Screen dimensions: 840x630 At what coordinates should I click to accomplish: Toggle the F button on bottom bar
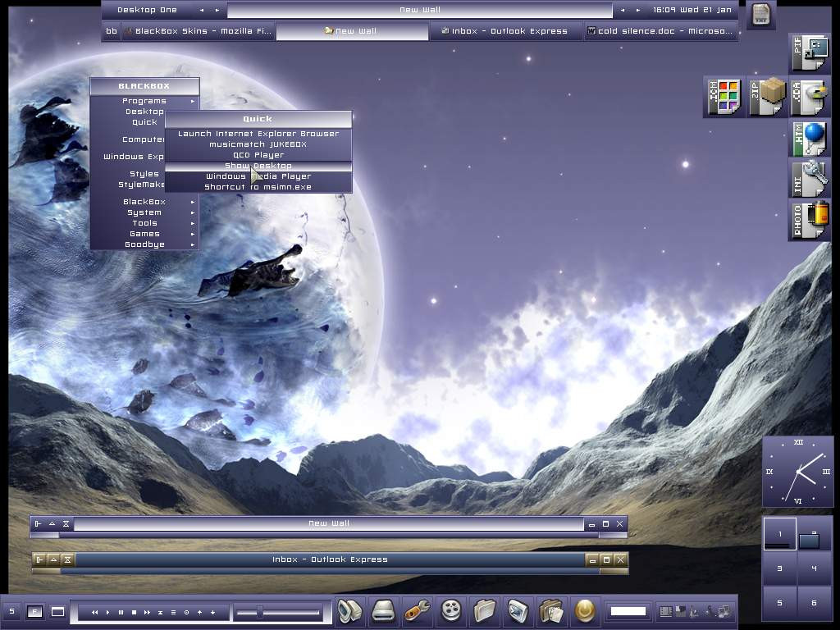(34, 611)
